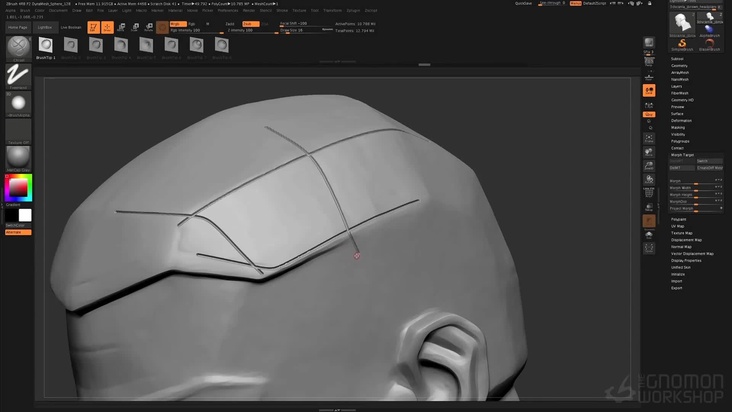The width and height of the screenshot is (732, 412).
Task: Expand the Polypaint subpalette
Action: [679, 219]
